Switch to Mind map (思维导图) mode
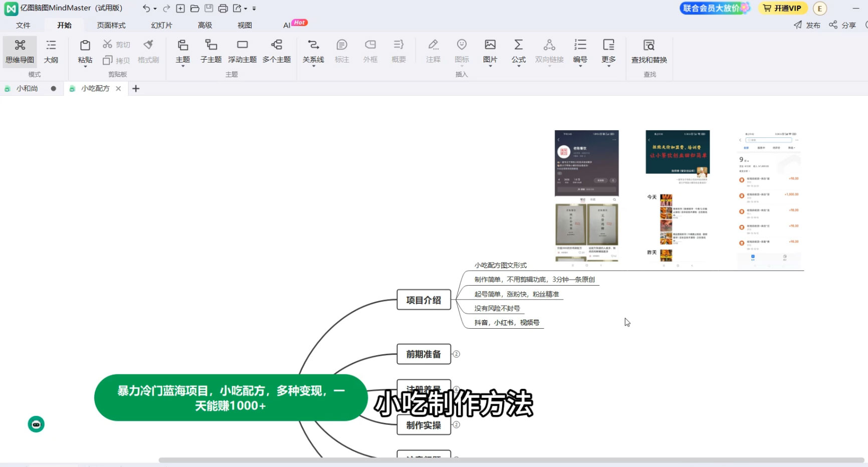The image size is (868, 467). [x=20, y=51]
